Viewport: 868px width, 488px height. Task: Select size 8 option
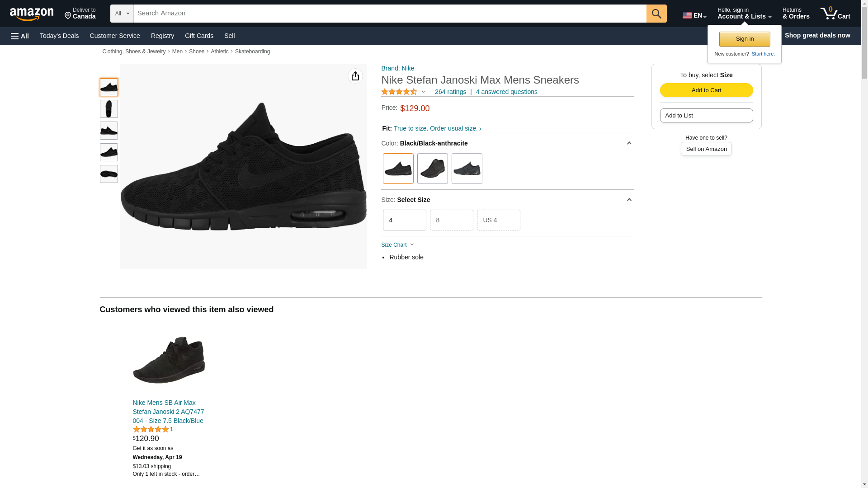pos(451,220)
